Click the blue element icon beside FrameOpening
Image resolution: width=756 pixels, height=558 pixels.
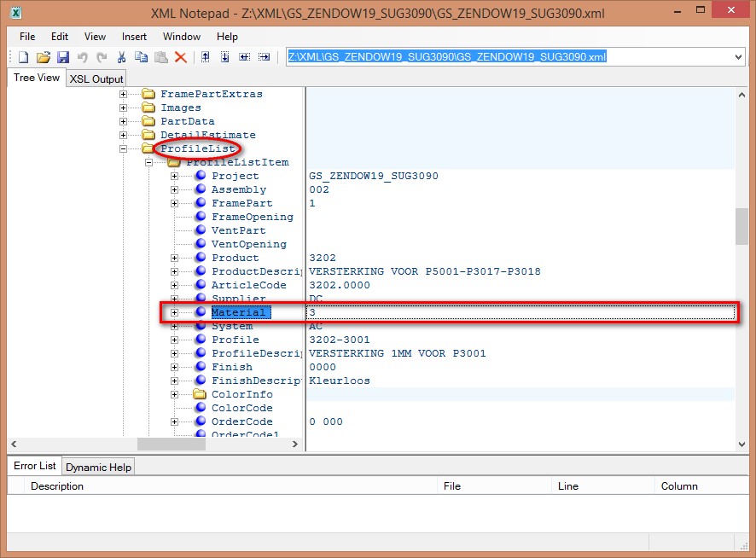pos(201,217)
